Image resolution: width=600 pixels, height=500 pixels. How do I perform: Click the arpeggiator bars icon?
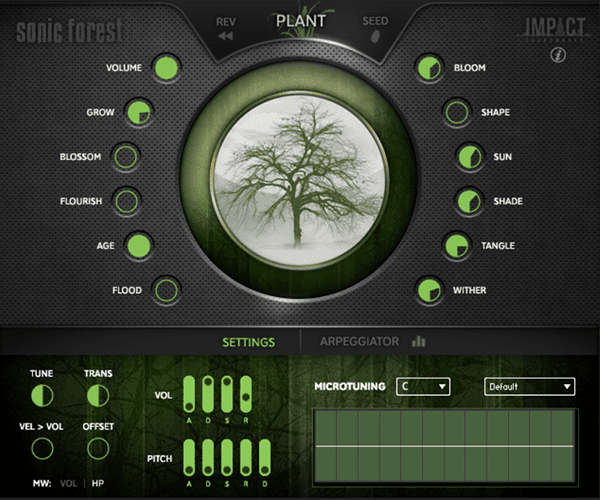coord(418,341)
